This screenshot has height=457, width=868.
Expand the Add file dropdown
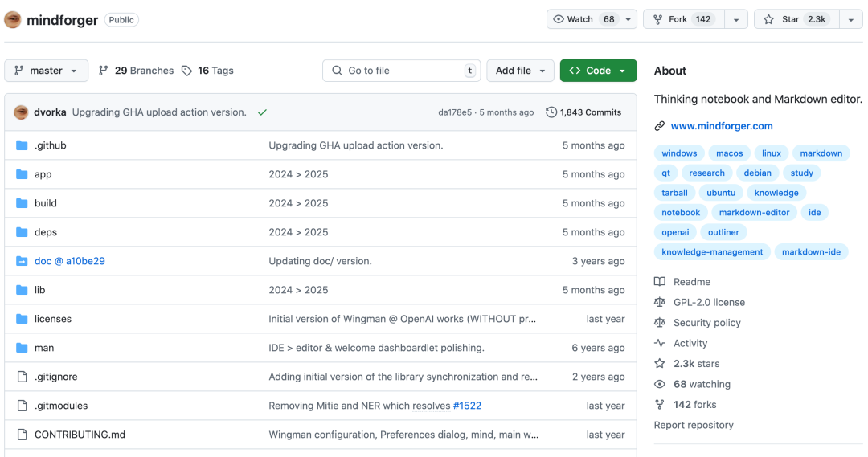coord(520,71)
